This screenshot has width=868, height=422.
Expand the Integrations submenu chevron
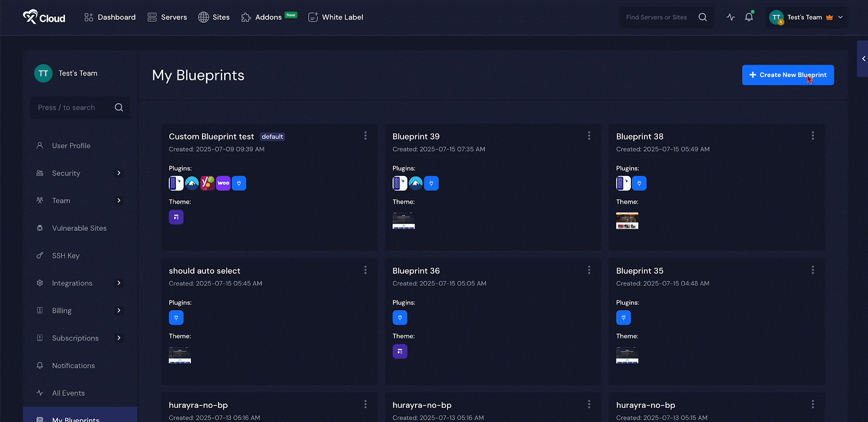119,283
